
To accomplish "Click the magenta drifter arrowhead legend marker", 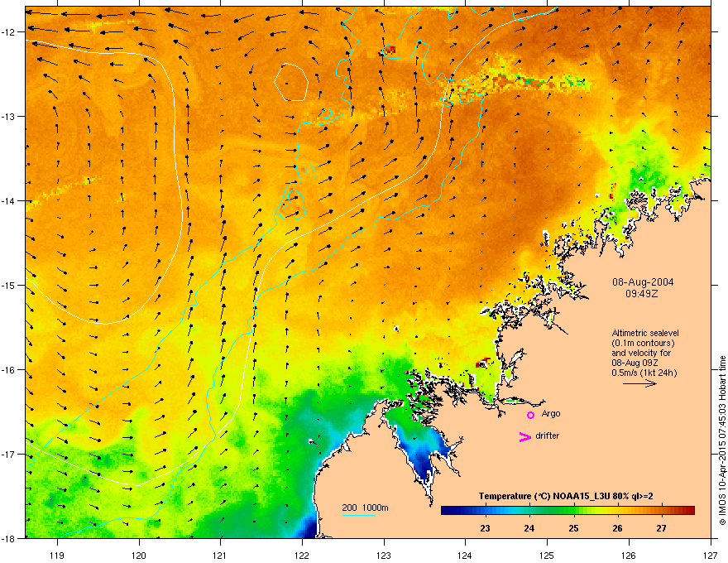I will coord(524,436).
